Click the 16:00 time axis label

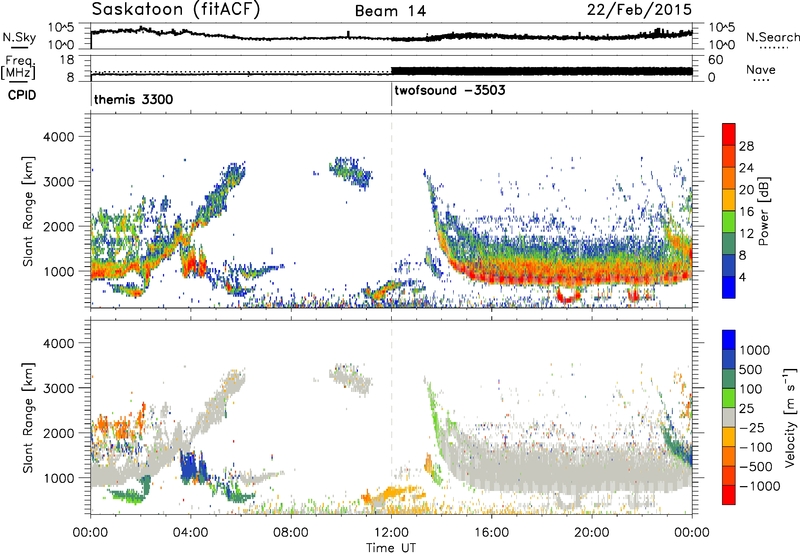tap(491, 533)
